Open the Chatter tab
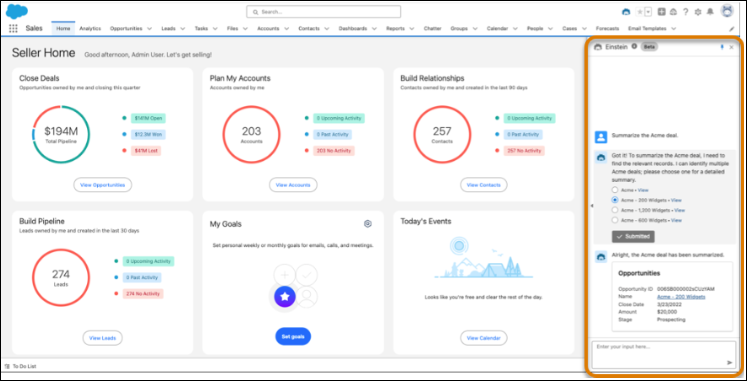Image resolution: width=747 pixels, height=381 pixels. pyautogui.click(x=433, y=29)
